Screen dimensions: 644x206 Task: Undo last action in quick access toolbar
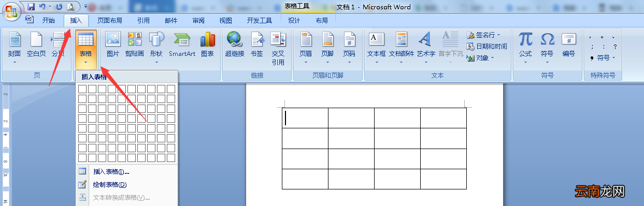click(42, 7)
